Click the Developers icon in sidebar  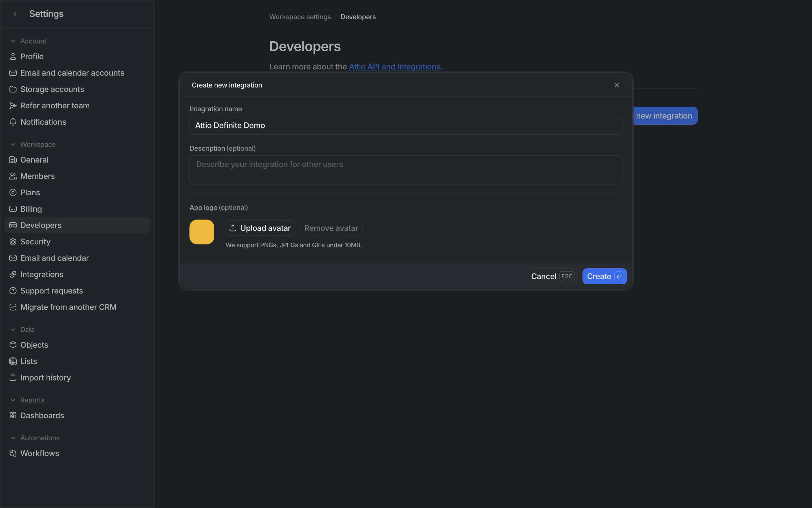coord(13,225)
